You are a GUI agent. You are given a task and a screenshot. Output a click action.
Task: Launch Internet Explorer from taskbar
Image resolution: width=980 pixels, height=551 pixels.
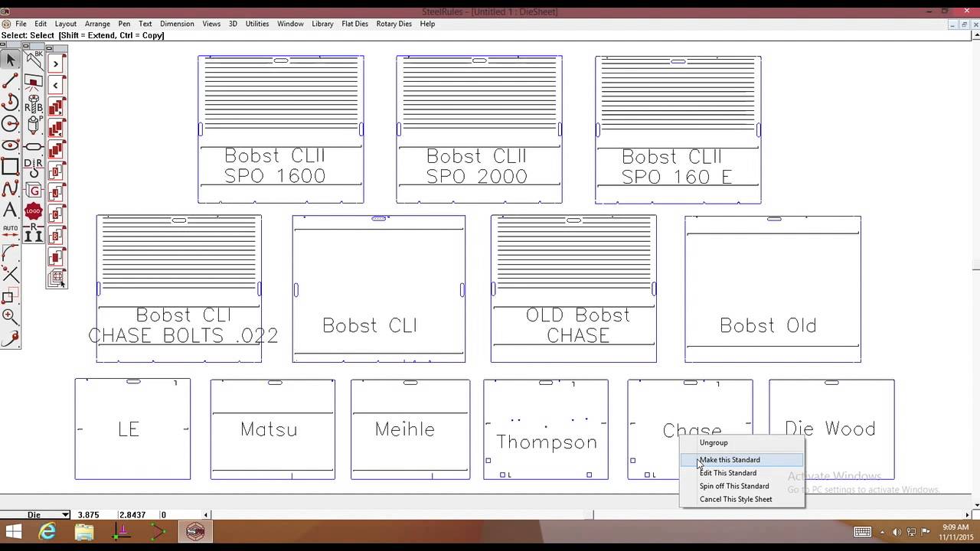[x=48, y=532]
